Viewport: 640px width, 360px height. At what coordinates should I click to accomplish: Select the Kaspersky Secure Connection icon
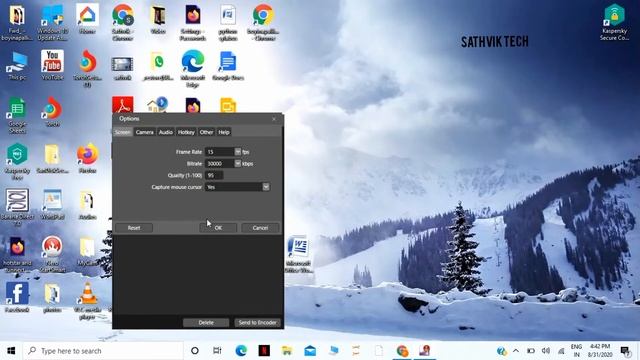pos(614,22)
